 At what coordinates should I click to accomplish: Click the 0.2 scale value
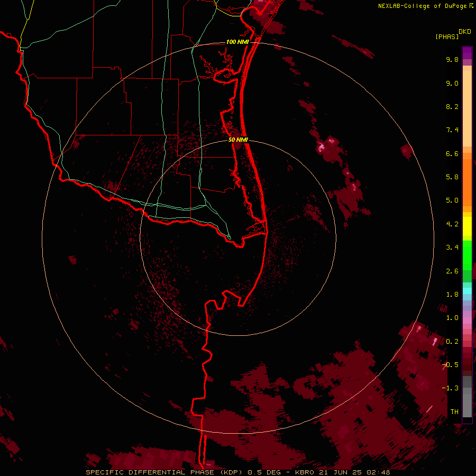pyautogui.click(x=452, y=342)
